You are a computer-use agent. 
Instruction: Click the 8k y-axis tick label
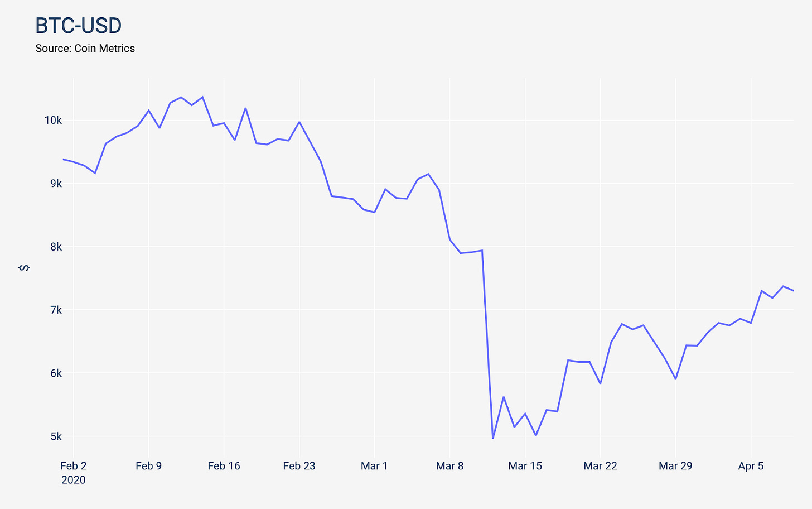click(x=56, y=247)
